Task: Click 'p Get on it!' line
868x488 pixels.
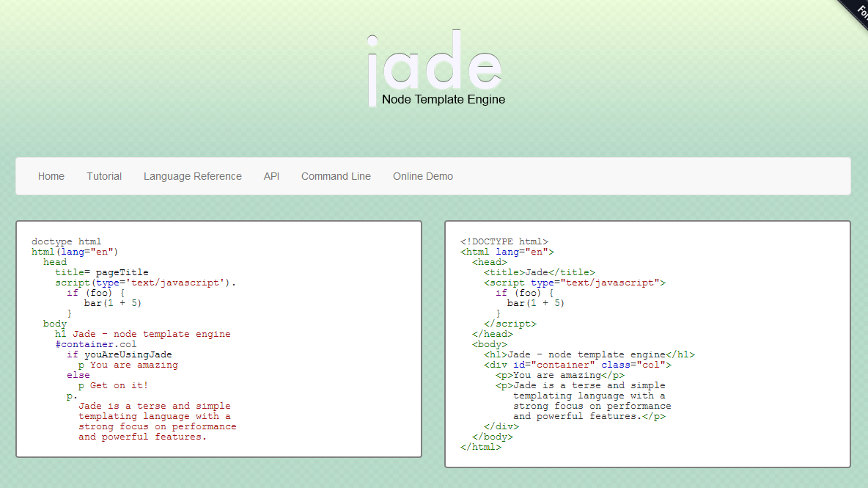Action: [x=113, y=385]
